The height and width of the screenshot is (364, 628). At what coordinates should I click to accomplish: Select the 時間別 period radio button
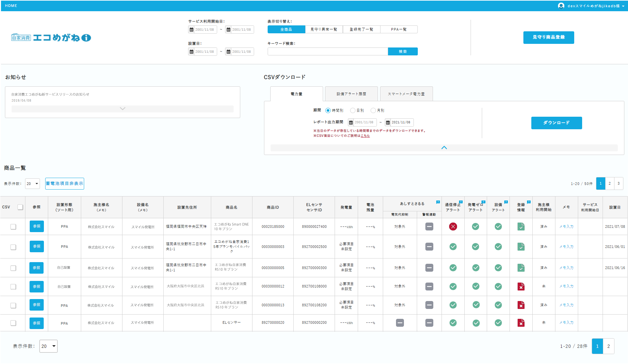click(x=328, y=110)
